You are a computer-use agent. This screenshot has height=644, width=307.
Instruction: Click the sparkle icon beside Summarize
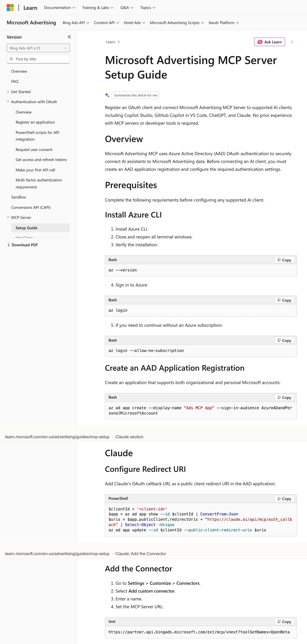(x=107, y=95)
